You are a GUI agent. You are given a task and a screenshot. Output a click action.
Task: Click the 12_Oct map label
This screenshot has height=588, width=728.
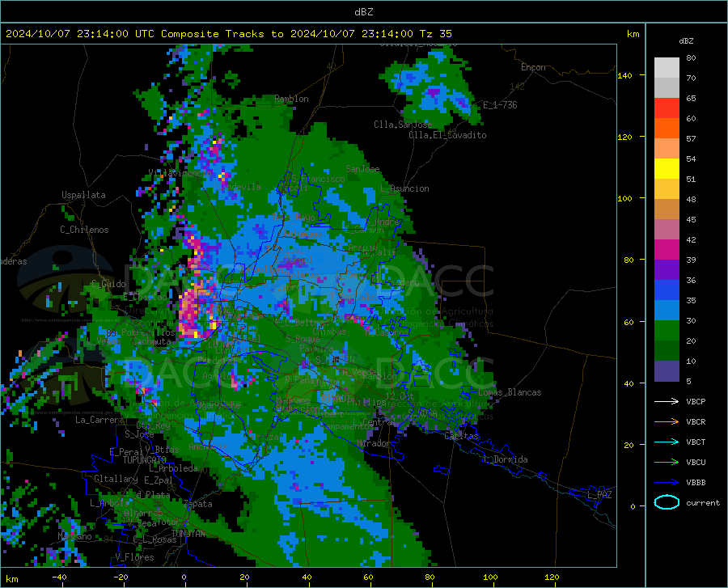click(x=400, y=396)
